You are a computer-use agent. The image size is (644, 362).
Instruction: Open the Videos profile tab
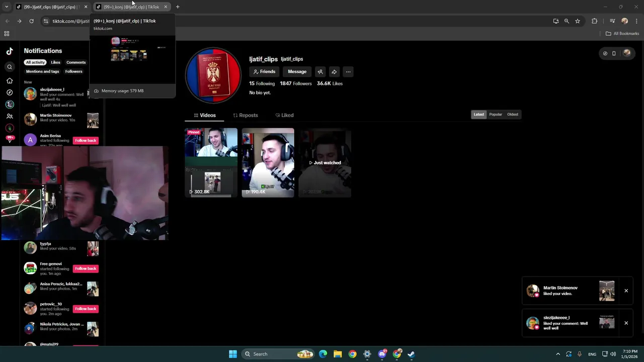click(205, 115)
